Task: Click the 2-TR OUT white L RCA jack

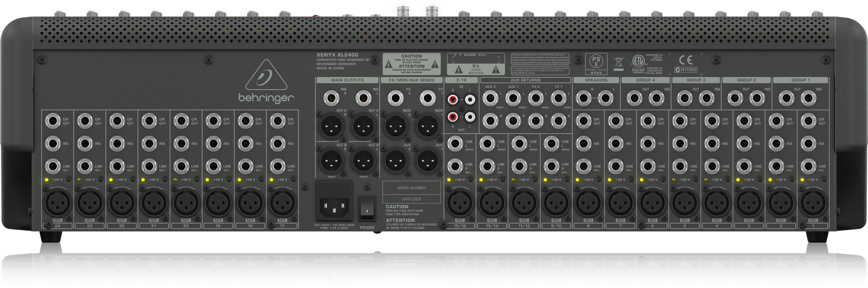Action: coord(470,117)
